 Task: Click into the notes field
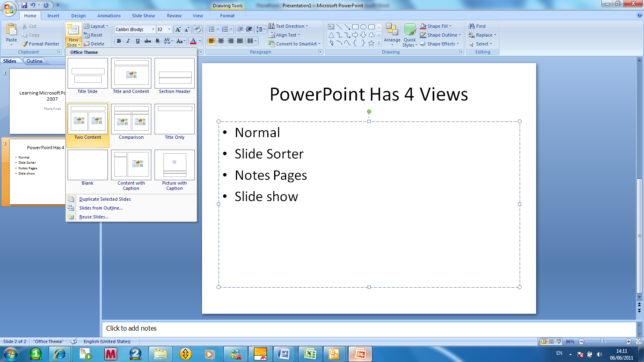pyautogui.click(x=369, y=329)
